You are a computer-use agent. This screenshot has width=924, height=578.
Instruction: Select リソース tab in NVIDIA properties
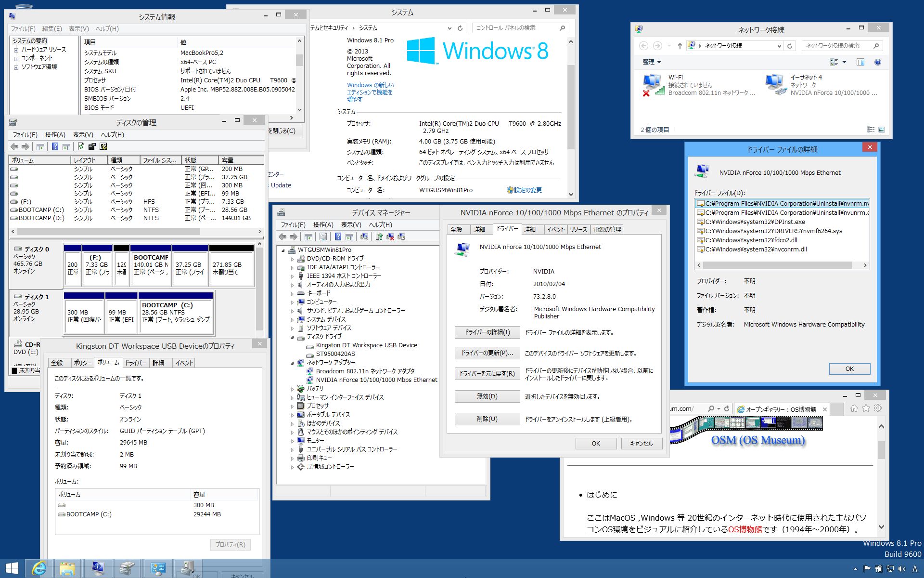578,230
